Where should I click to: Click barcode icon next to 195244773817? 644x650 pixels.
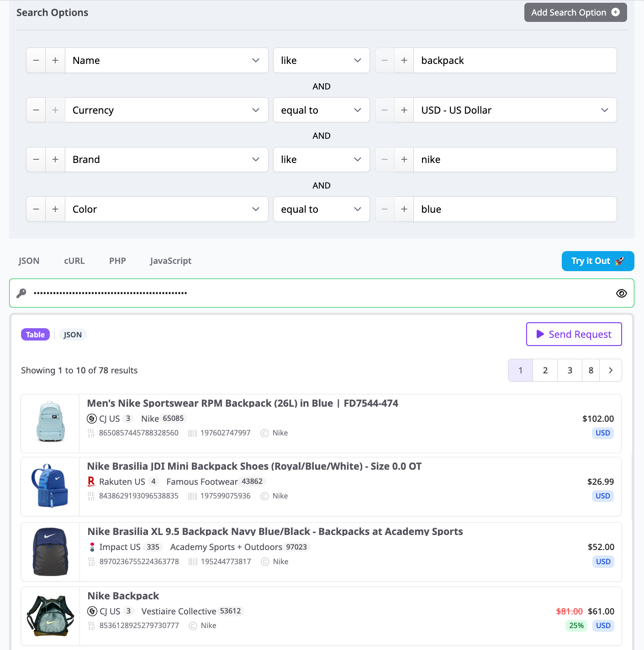[193, 561]
